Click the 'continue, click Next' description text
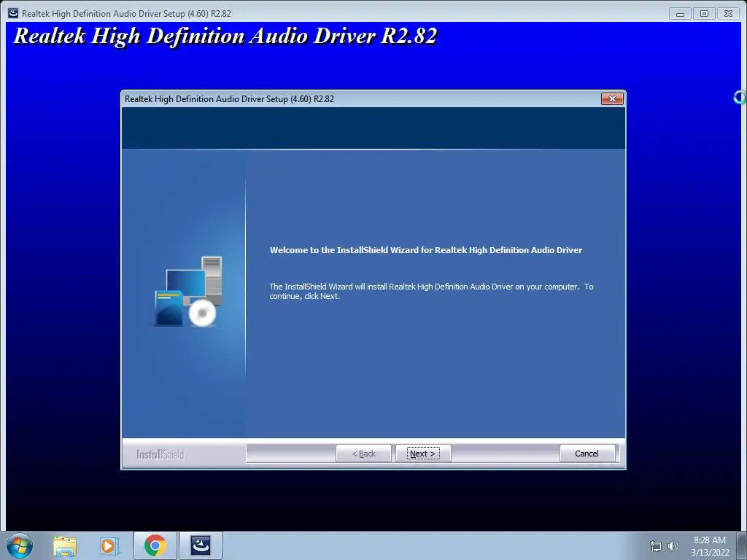Viewport: 747px width, 560px height. pyautogui.click(x=431, y=292)
